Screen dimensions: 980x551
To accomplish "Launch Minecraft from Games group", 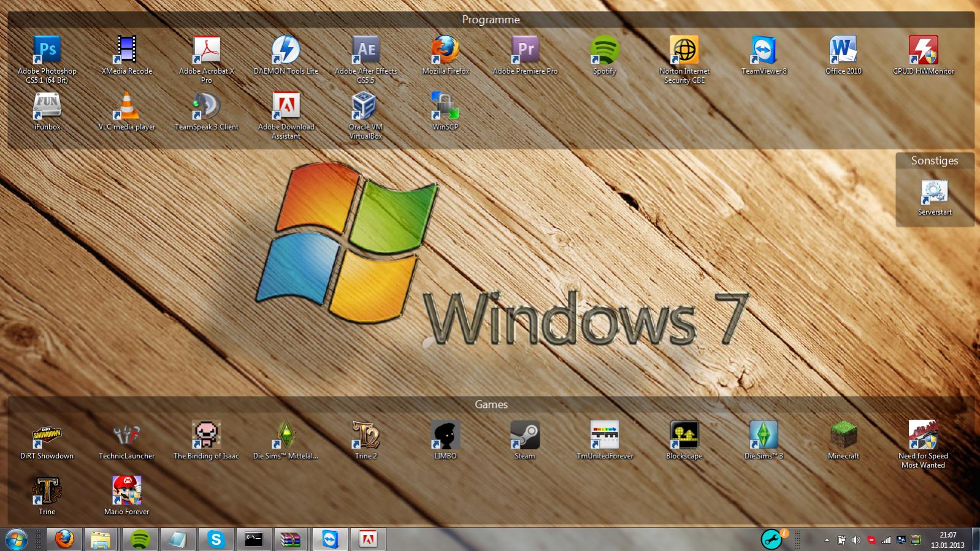I will point(843,440).
